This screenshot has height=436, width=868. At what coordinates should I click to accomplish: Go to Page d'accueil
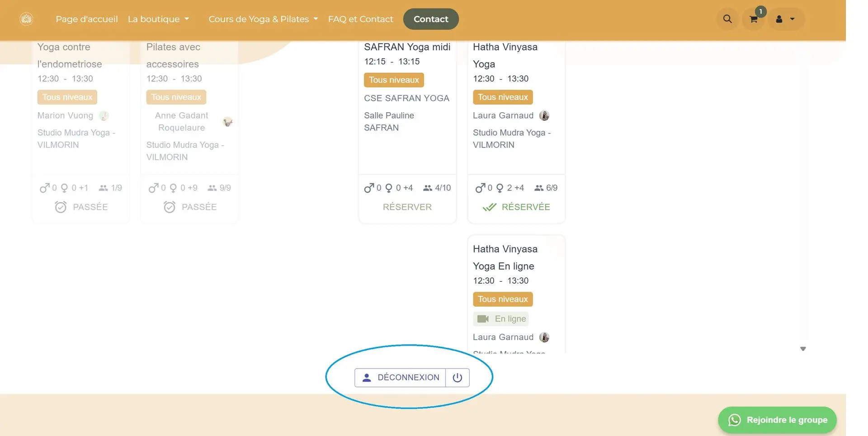tap(87, 19)
